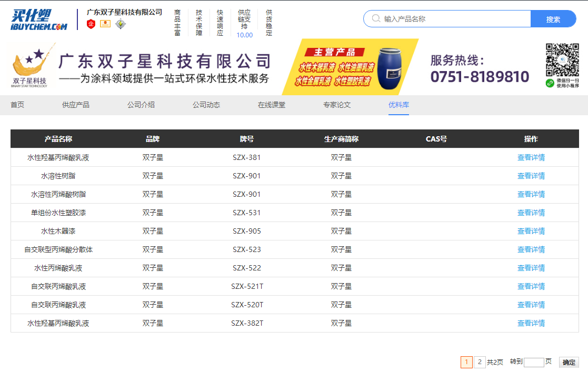Click the 牌号 column header
Screen dimensions: 588x372
click(247, 139)
